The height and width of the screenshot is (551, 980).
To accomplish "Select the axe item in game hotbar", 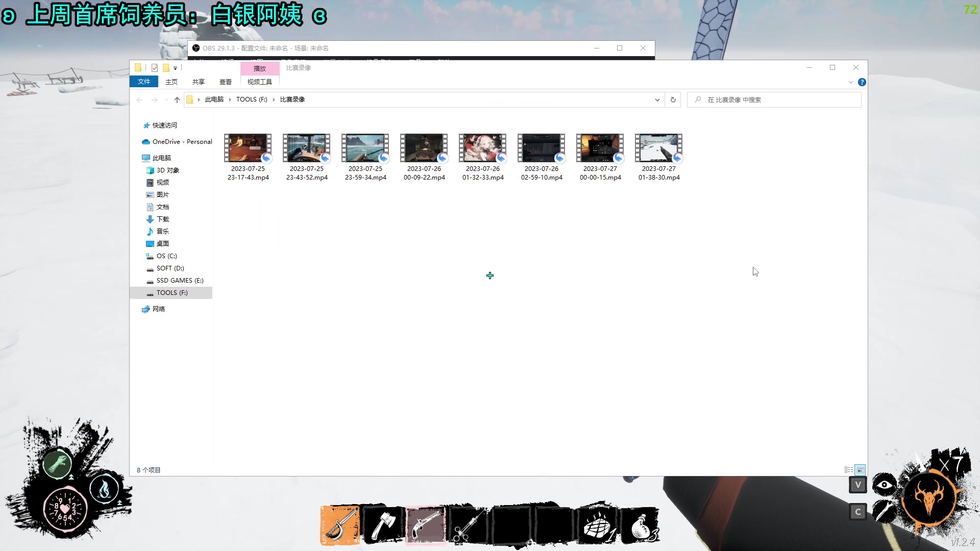I will (383, 525).
